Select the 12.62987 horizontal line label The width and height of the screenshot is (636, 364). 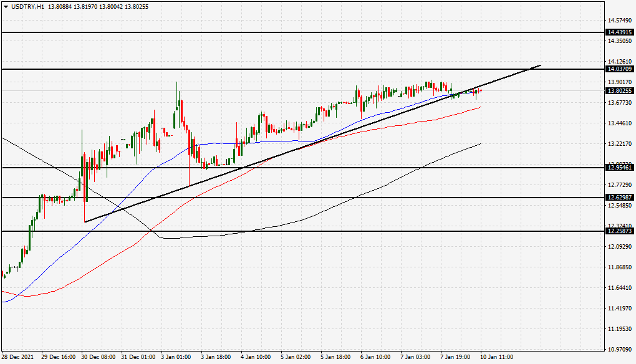pos(619,197)
